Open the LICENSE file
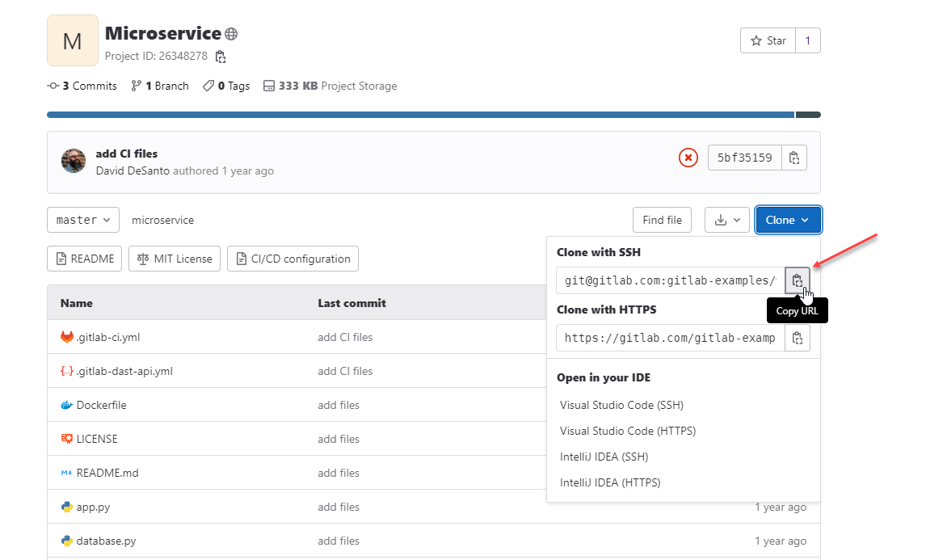The height and width of the screenshot is (560, 926). 97,439
